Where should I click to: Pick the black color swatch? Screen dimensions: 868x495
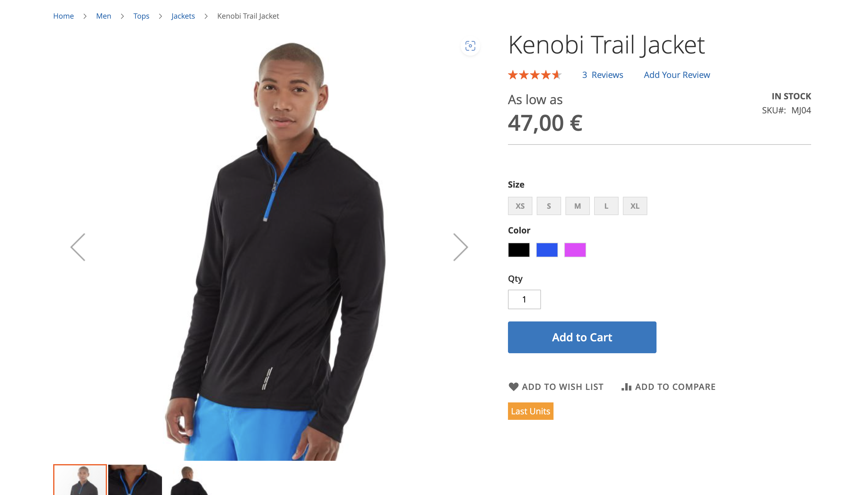coord(518,250)
